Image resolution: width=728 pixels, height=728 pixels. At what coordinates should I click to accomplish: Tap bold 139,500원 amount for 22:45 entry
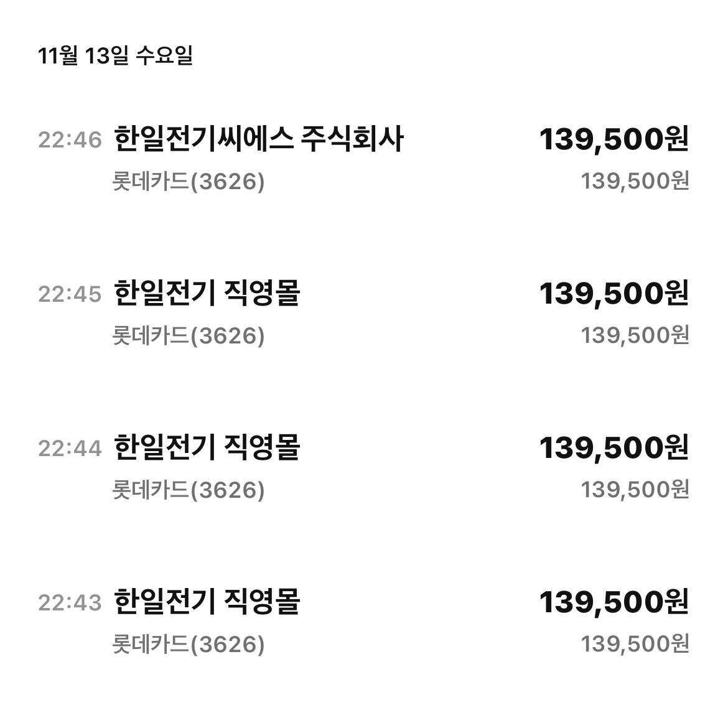[x=614, y=294]
